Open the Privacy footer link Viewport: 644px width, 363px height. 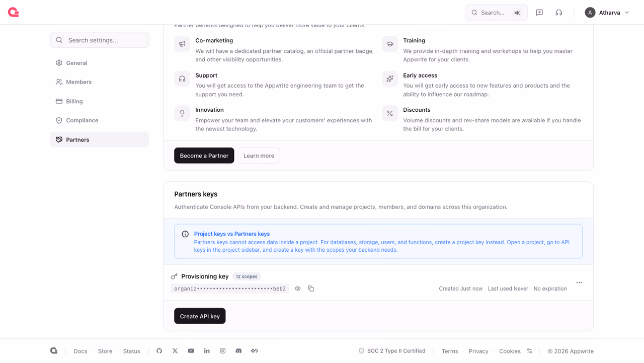pos(478,351)
